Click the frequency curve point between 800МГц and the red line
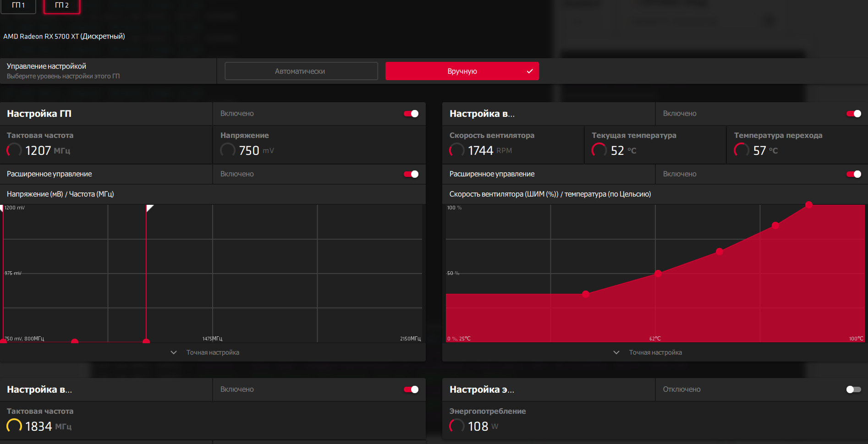This screenshot has width=868, height=444. (75, 341)
